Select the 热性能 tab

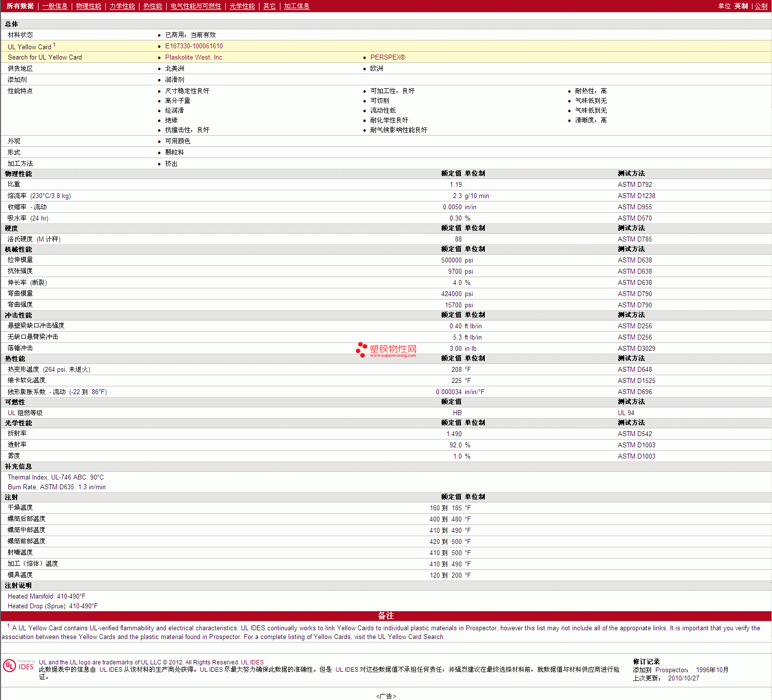153,6
